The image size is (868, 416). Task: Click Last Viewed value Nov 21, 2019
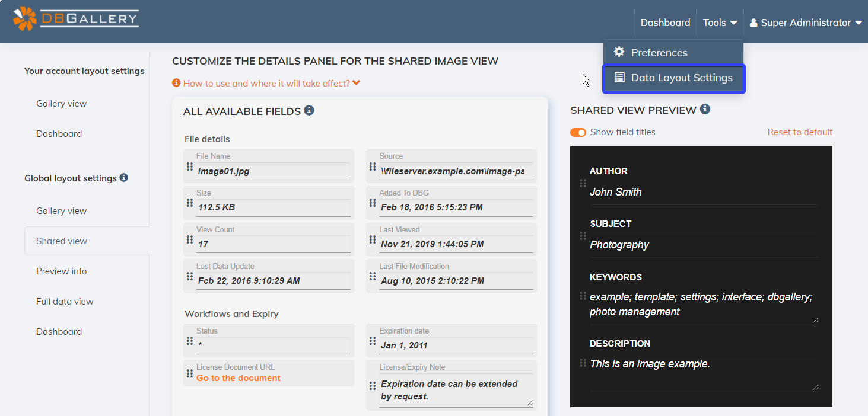(x=433, y=244)
